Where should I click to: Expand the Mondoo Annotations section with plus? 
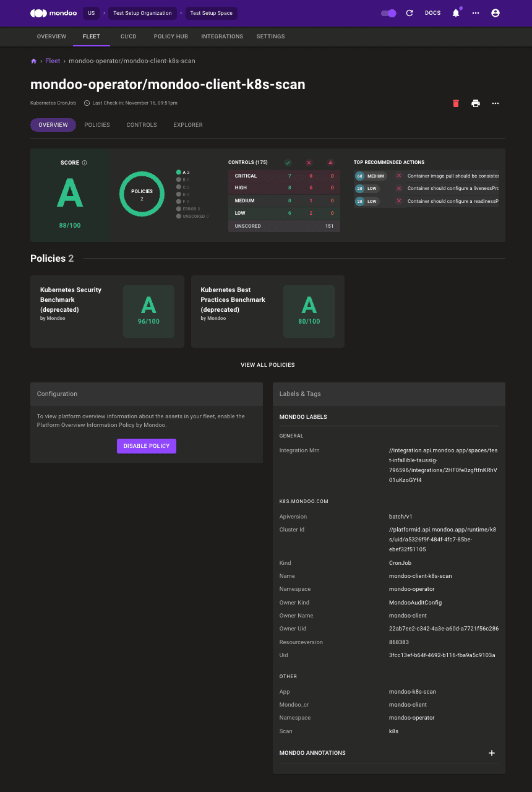[492, 753]
